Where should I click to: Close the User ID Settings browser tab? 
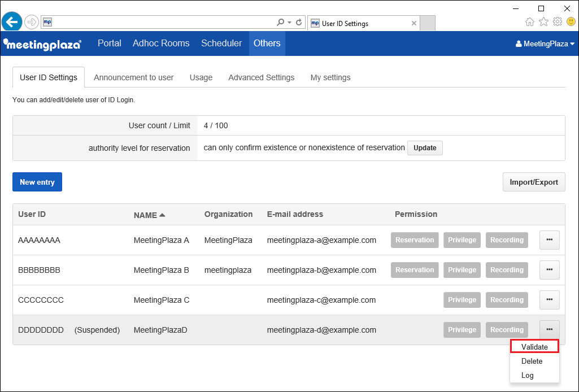414,23
